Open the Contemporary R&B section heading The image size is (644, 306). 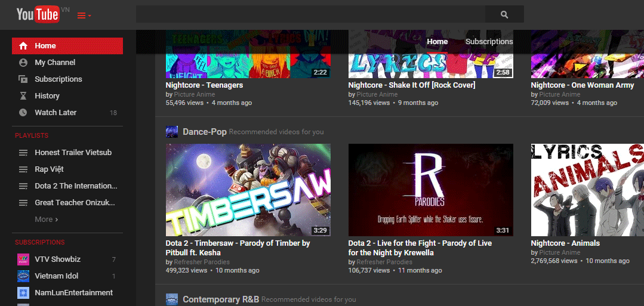tap(221, 299)
